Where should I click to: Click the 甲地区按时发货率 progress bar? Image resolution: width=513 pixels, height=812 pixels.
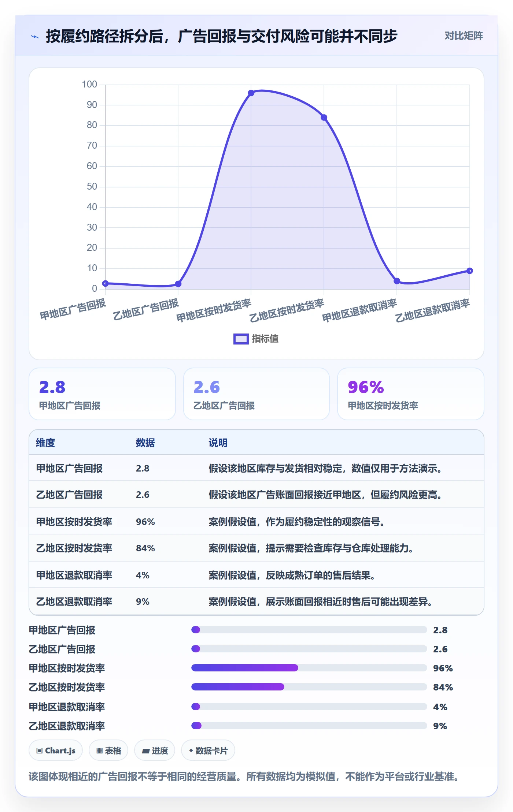click(x=309, y=668)
